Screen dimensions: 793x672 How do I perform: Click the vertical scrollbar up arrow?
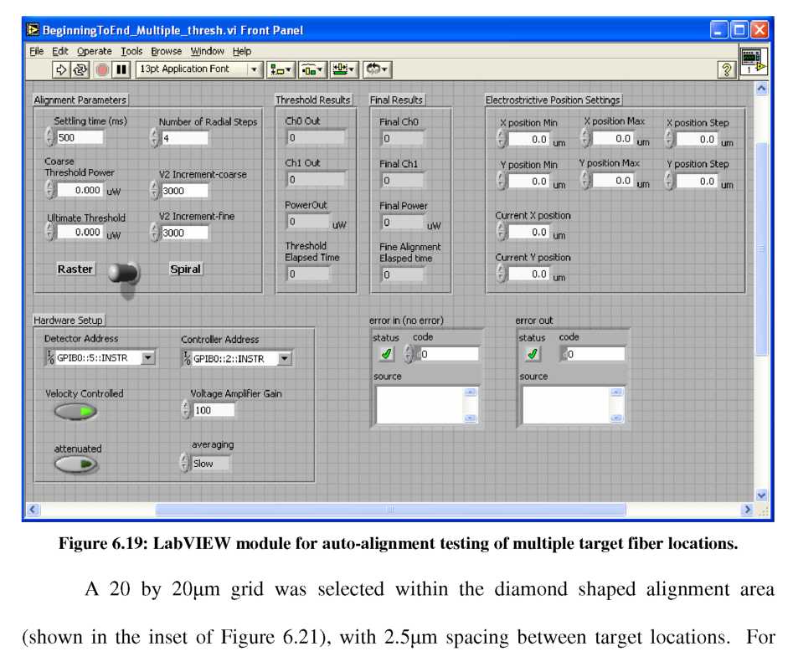[x=762, y=89]
